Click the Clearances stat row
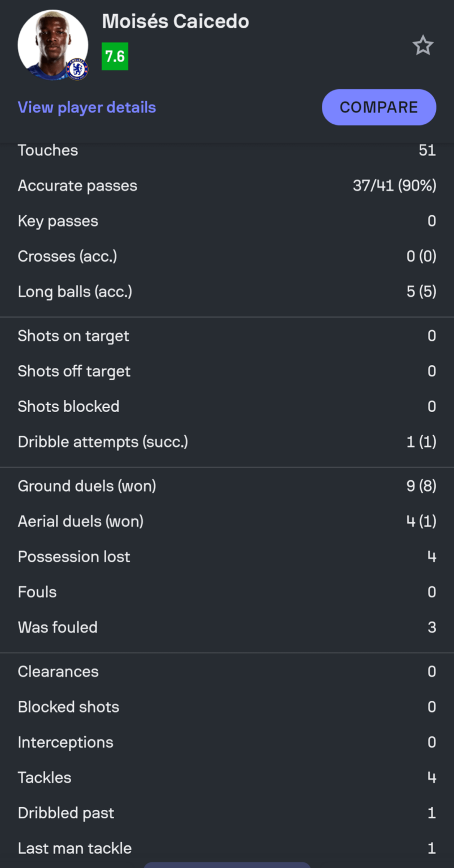The width and height of the screenshot is (454, 868). point(226,671)
